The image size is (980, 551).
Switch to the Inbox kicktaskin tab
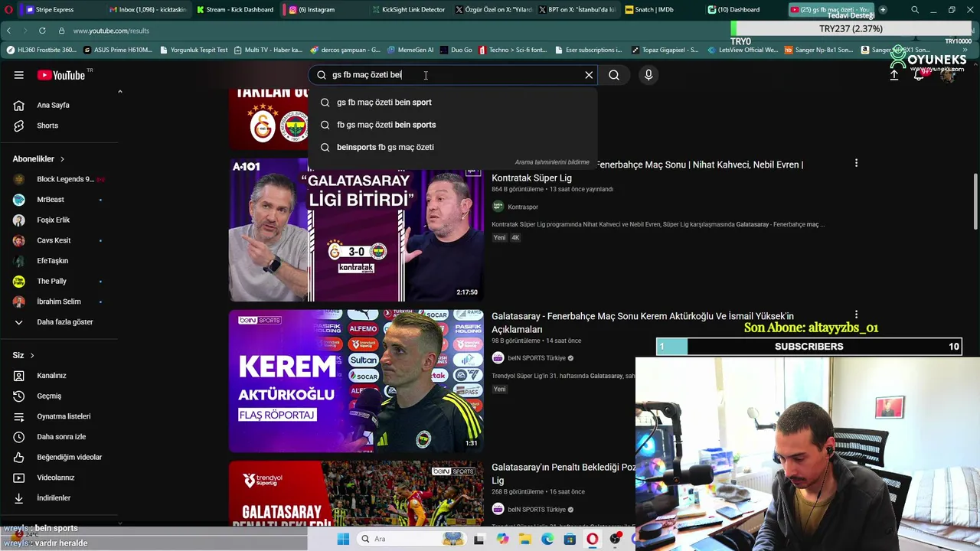pos(148,9)
